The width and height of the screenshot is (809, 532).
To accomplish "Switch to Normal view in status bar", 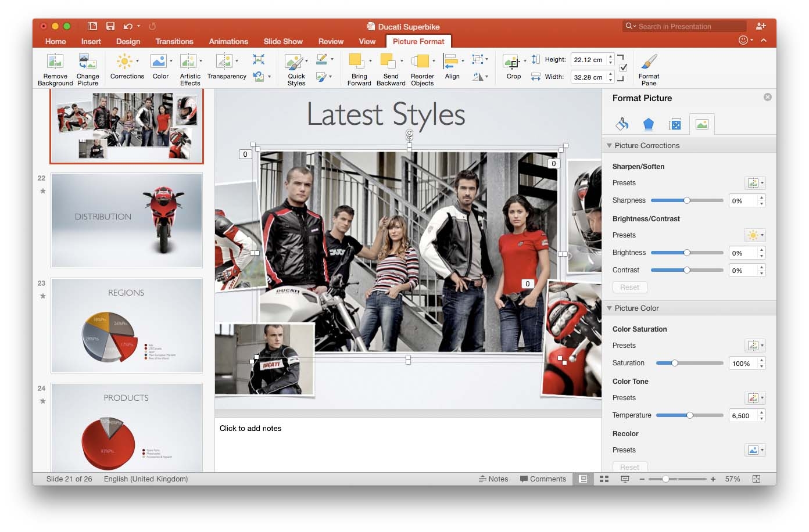I will point(583,479).
